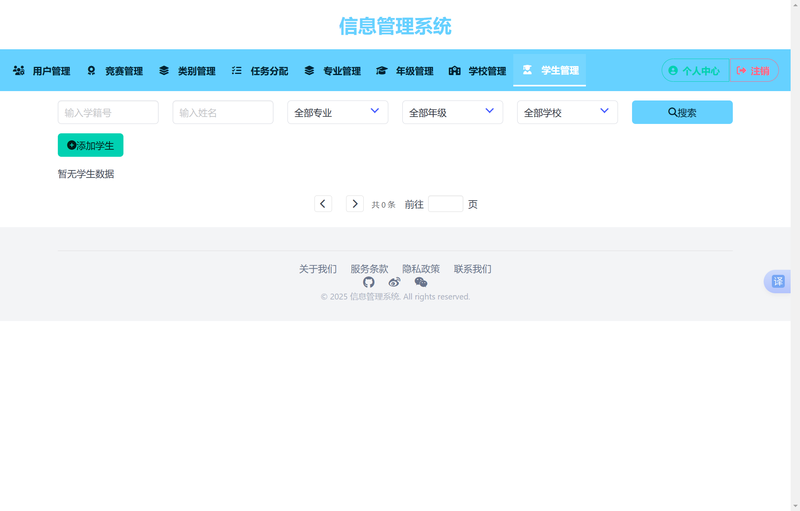Open the 类别管理 menu item
The height and width of the screenshot is (511, 800).
pos(187,70)
